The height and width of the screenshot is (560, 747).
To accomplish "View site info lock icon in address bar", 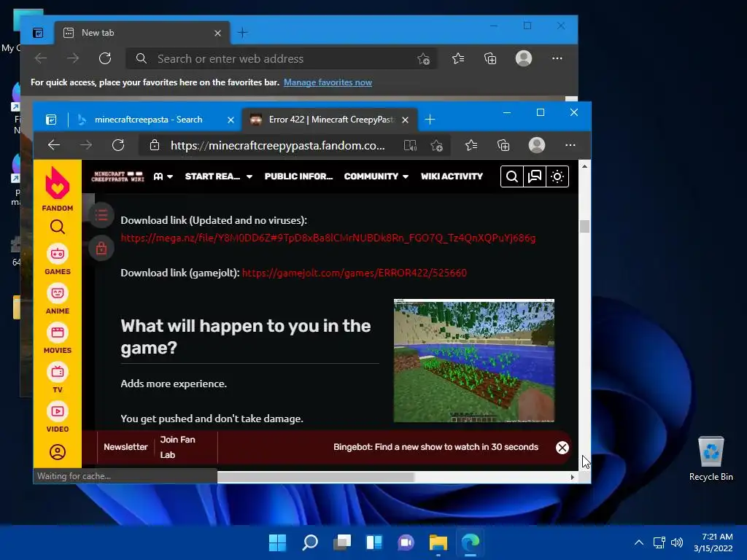I will click(x=155, y=145).
